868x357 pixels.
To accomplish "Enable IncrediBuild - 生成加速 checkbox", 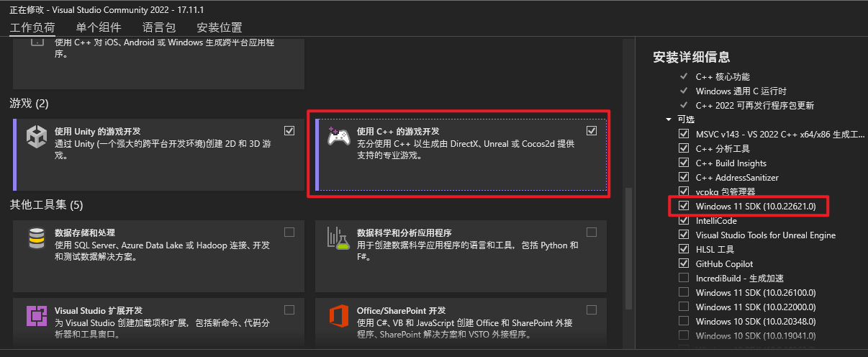I will (684, 279).
